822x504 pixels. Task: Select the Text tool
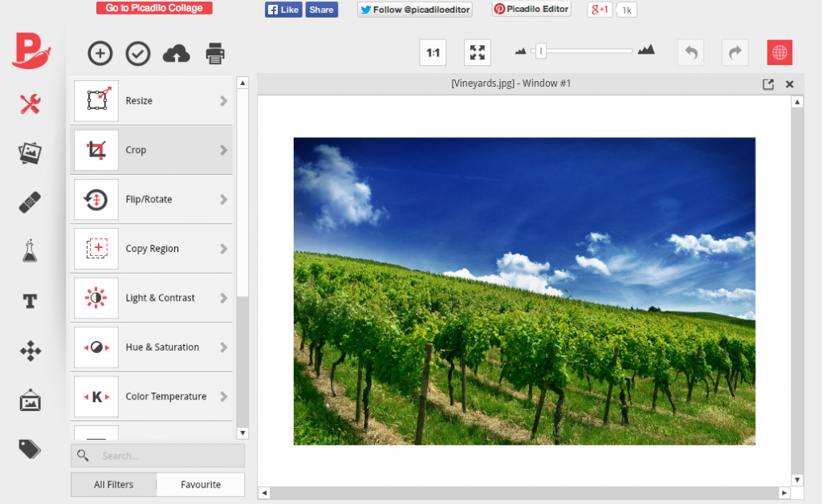(30, 300)
